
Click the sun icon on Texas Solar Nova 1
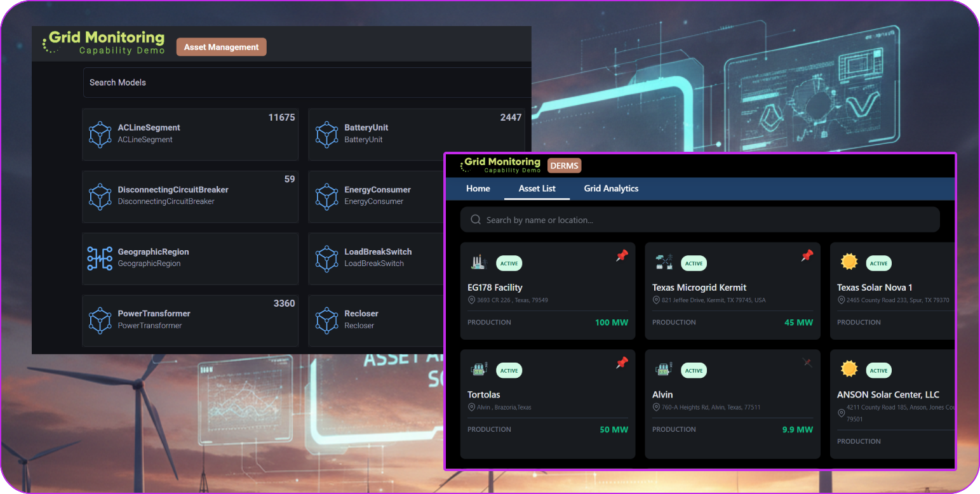tap(849, 261)
